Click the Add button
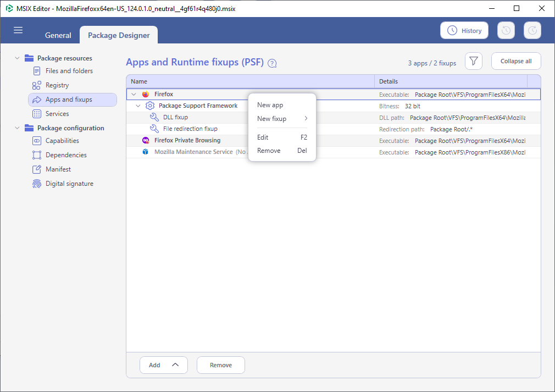This screenshot has width=555, height=392. (164, 365)
